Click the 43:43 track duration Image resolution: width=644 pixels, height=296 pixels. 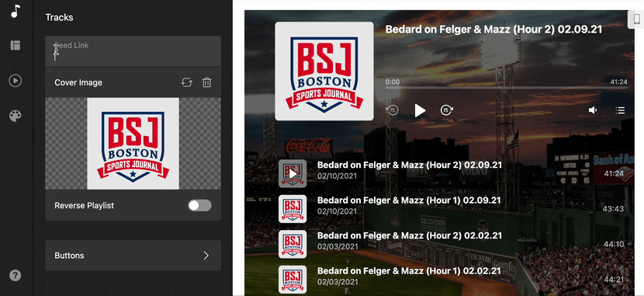click(613, 209)
